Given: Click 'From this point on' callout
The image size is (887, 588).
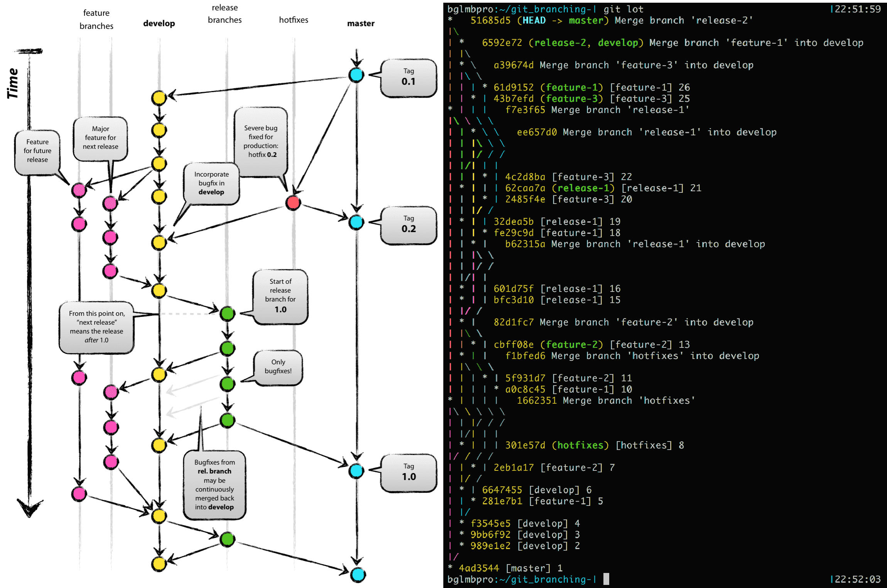Looking at the screenshot, I should pyautogui.click(x=96, y=327).
